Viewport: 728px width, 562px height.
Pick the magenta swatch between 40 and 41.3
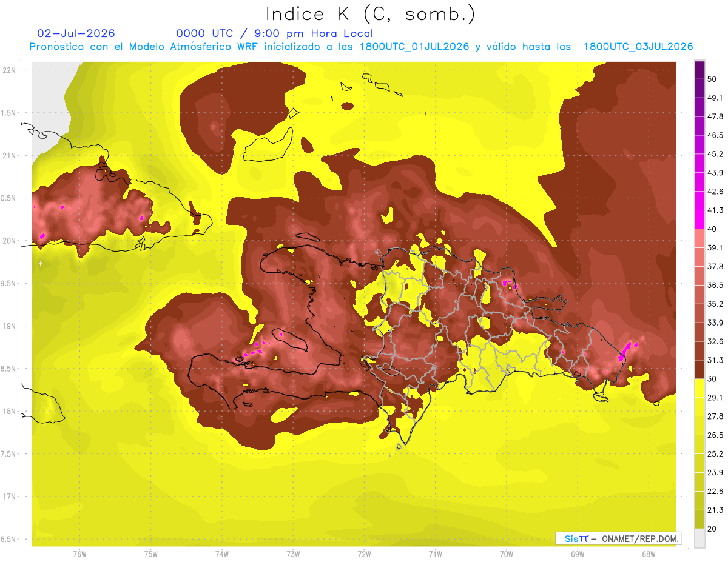coord(699,219)
